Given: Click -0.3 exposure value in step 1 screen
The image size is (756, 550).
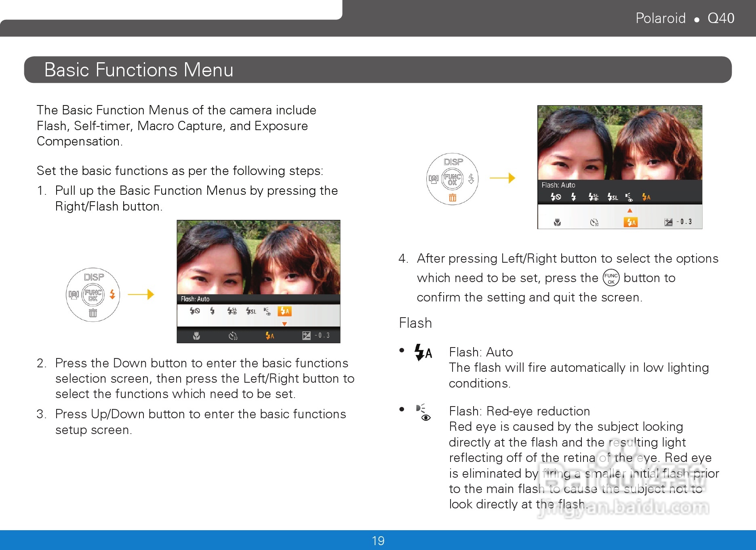Looking at the screenshot, I should 322,335.
